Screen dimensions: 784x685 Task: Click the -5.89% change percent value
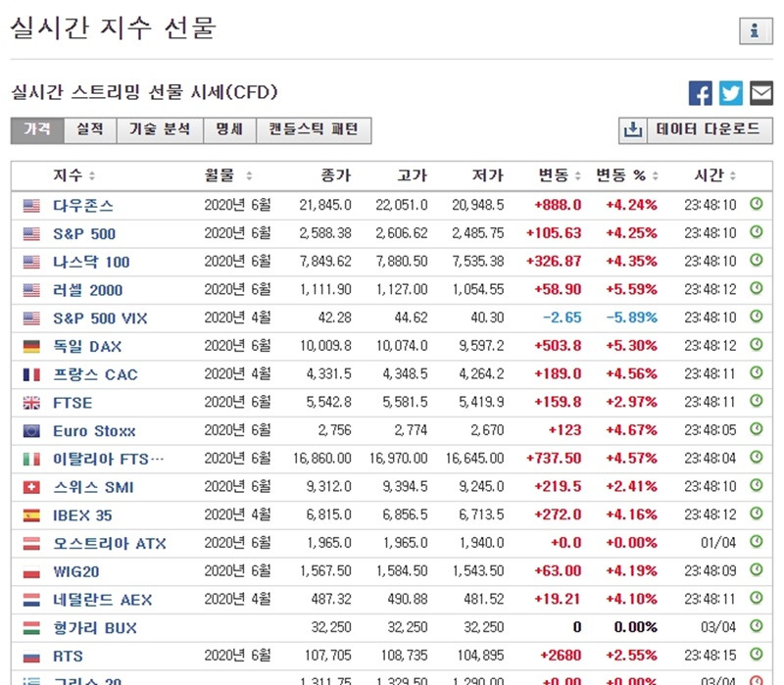point(632,318)
